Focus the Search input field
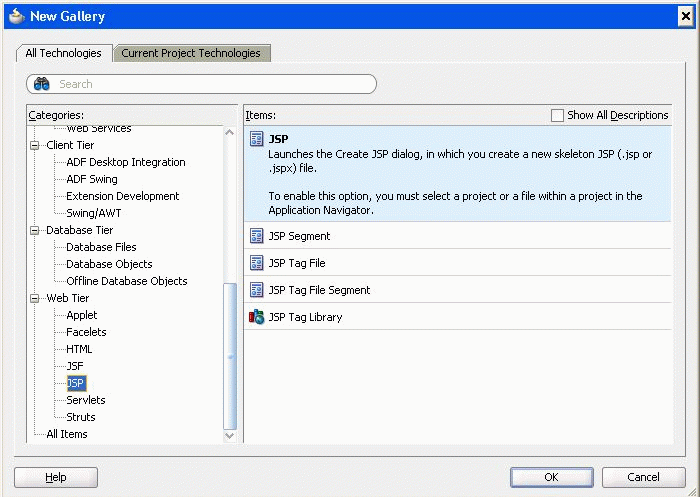 click(x=210, y=84)
